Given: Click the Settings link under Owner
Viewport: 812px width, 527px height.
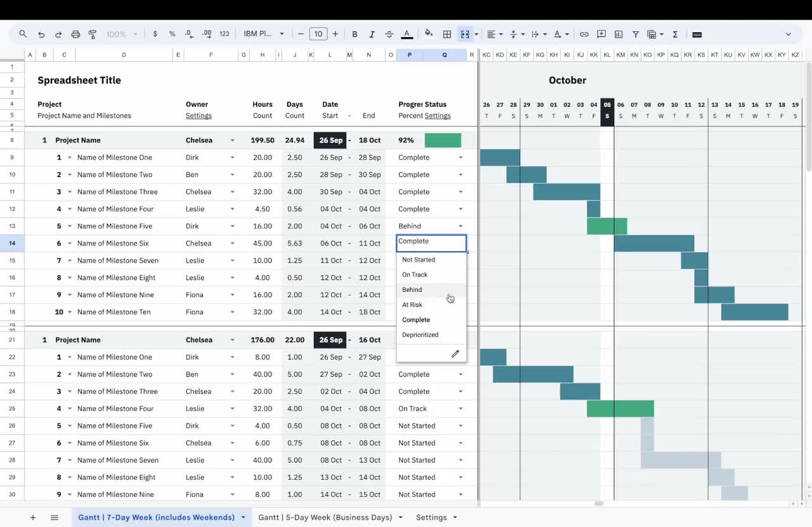Looking at the screenshot, I should (199, 116).
